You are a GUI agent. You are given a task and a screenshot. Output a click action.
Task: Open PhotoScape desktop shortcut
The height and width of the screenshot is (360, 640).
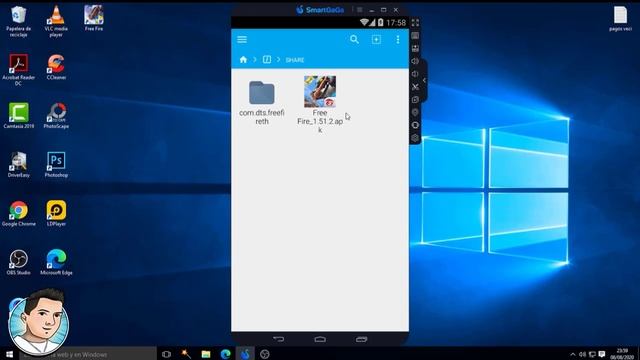[x=56, y=116]
